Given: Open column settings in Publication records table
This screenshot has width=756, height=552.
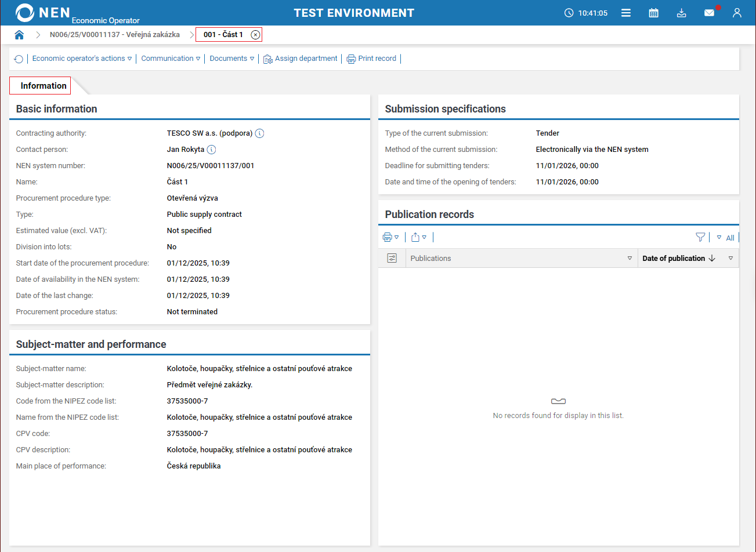Looking at the screenshot, I should (392, 259).
